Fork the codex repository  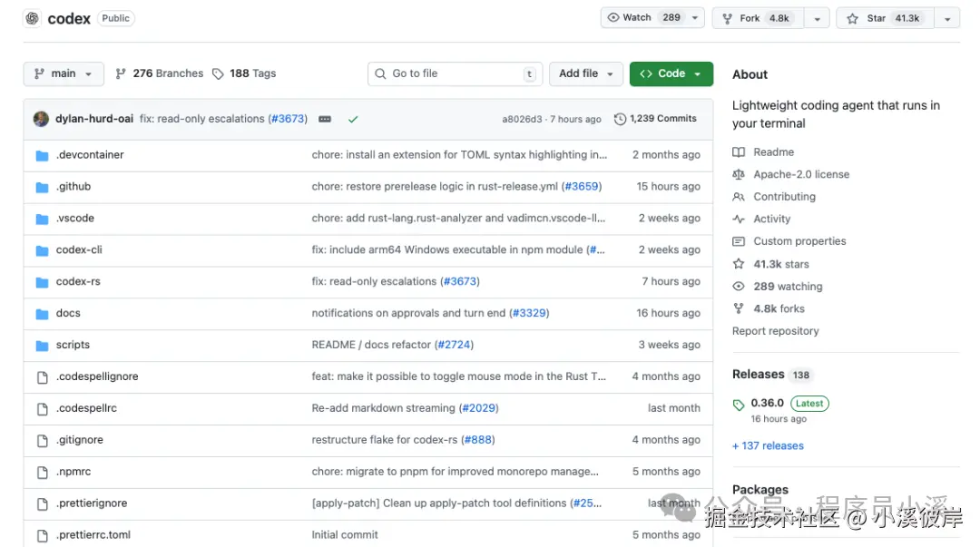pyautogui.click(x=758, y=18)
